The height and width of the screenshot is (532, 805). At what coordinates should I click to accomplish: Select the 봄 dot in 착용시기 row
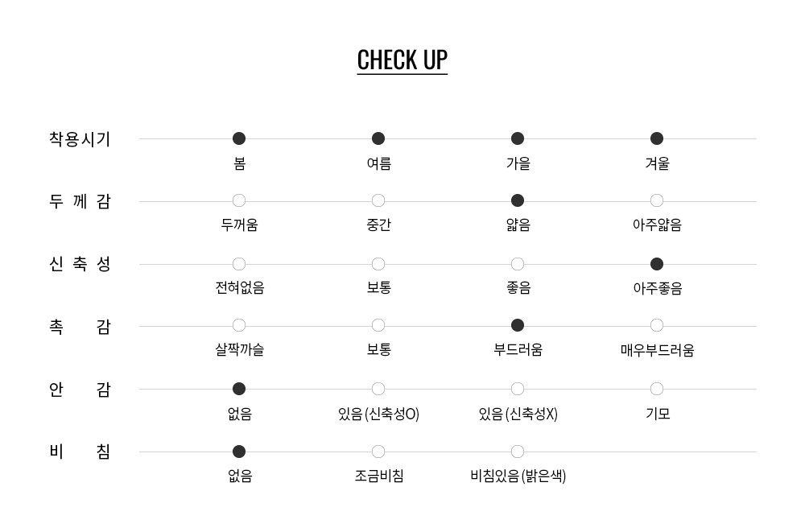tap(239, 138)
